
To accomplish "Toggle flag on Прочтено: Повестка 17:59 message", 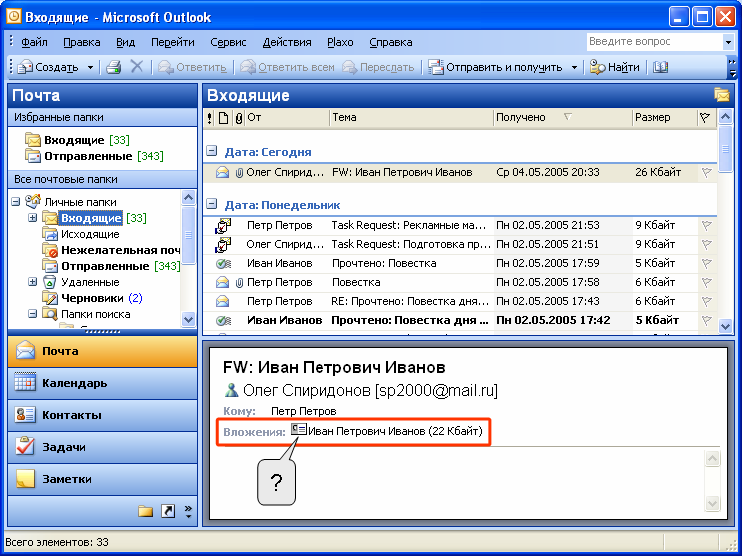I will [x=706, y=264].
